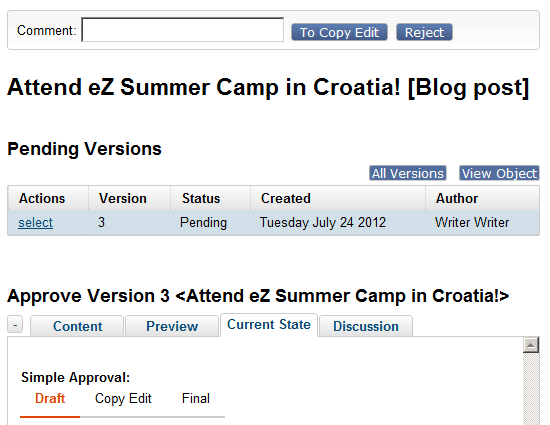Select the Current State tab
550x425 pixels.
pos(269,325)
